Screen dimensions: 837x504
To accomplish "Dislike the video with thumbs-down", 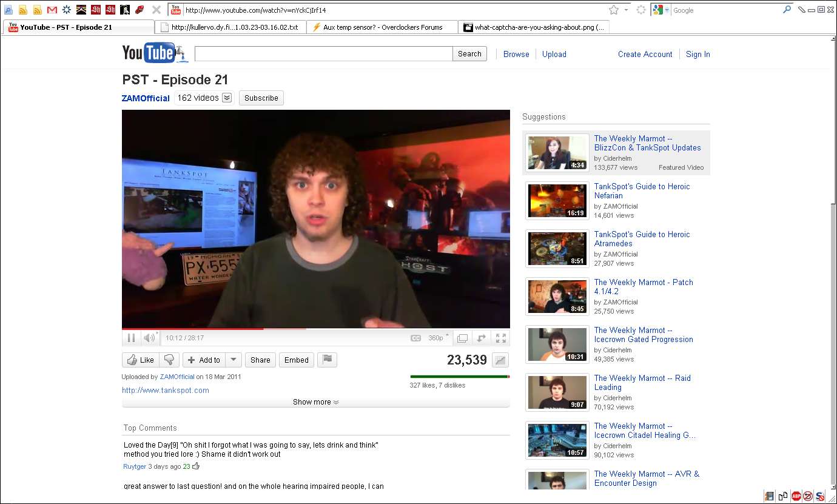I will (x=169, y=360).
